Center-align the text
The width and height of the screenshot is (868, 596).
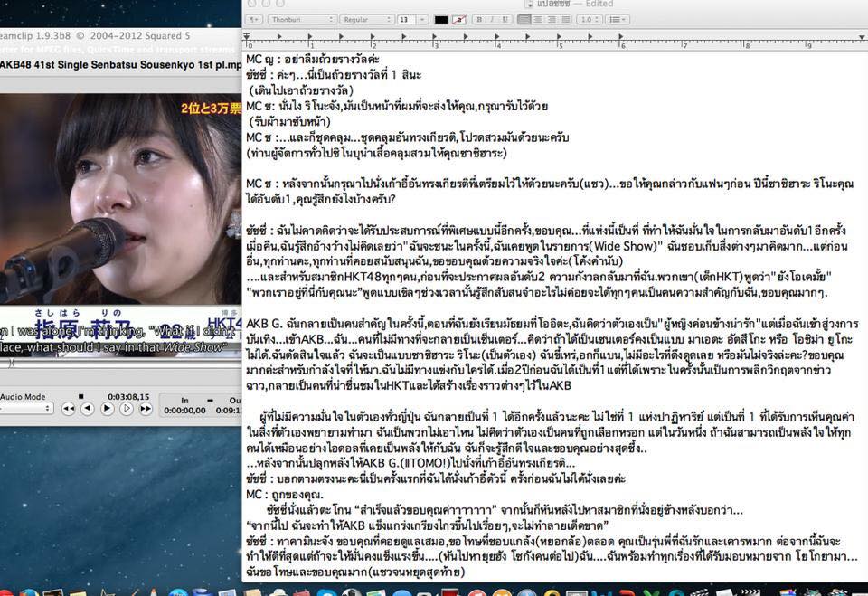pyautogui.click(x=538, y=19)
